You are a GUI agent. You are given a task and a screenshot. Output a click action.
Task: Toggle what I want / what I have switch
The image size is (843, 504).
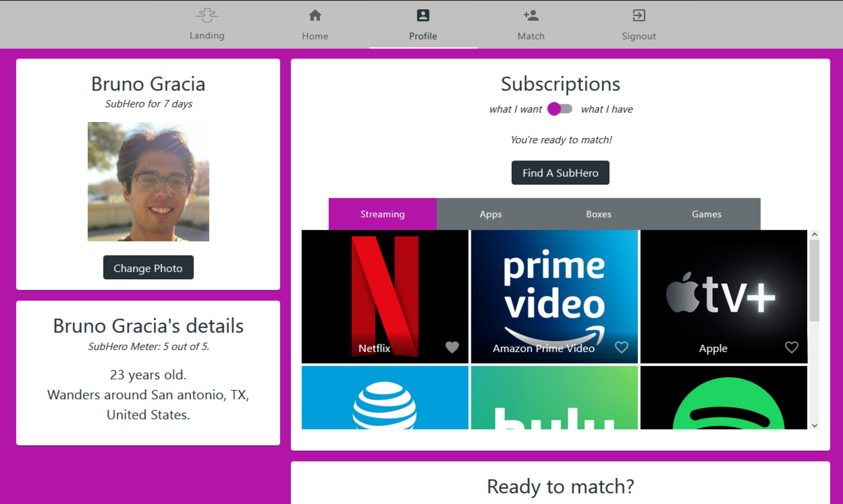(x=560, y=109)
